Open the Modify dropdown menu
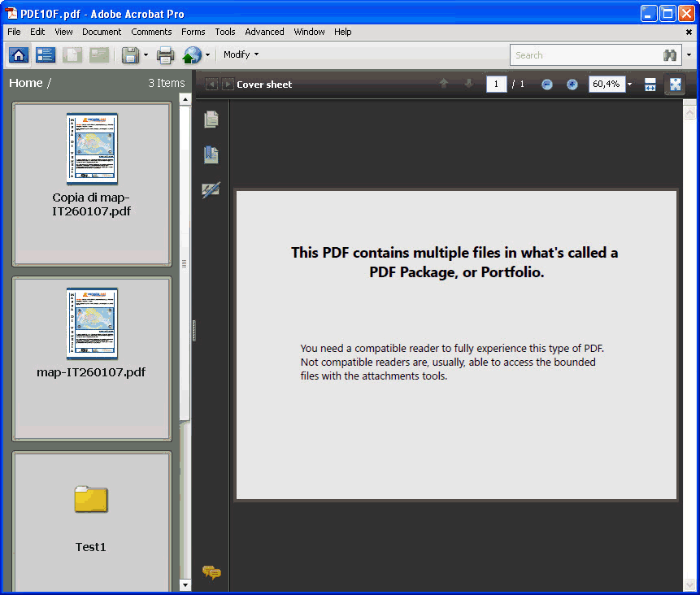Screen dimensions: 700x595 (241, 54)
